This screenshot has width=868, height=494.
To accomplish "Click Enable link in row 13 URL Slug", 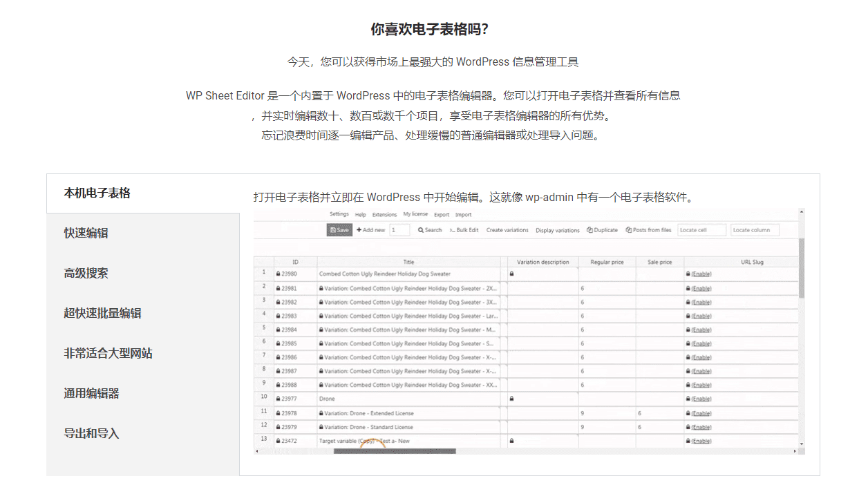I will coord(701,441).
